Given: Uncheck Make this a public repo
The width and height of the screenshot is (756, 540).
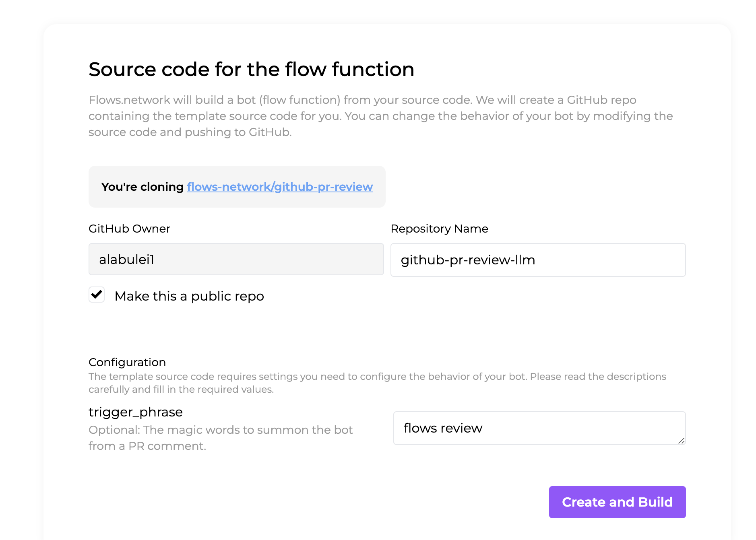Looking at the screenshot, I should tap(97, 295).
